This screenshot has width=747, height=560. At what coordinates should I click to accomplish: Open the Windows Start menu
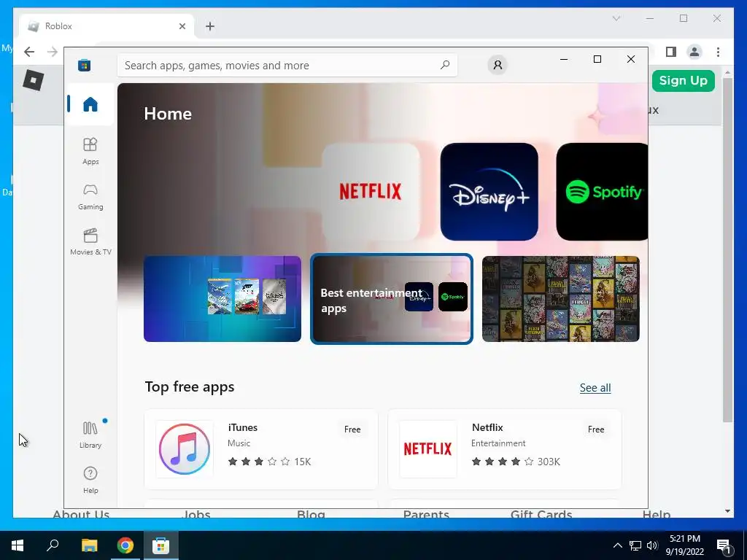[x=18, y=545]
